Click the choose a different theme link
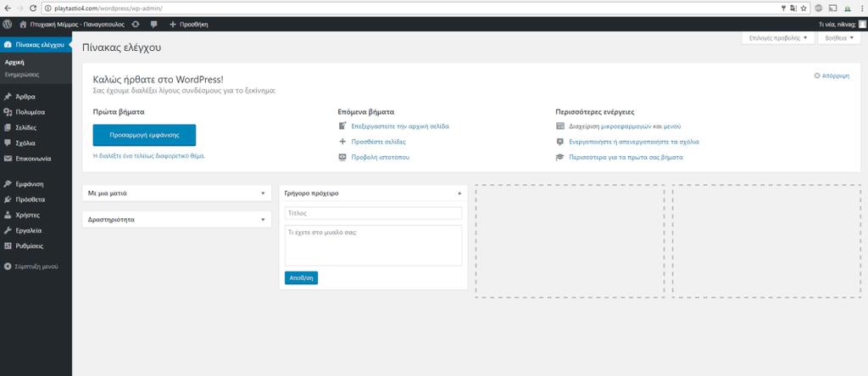This screenshot has height=376, width=868. pos(149,156)
